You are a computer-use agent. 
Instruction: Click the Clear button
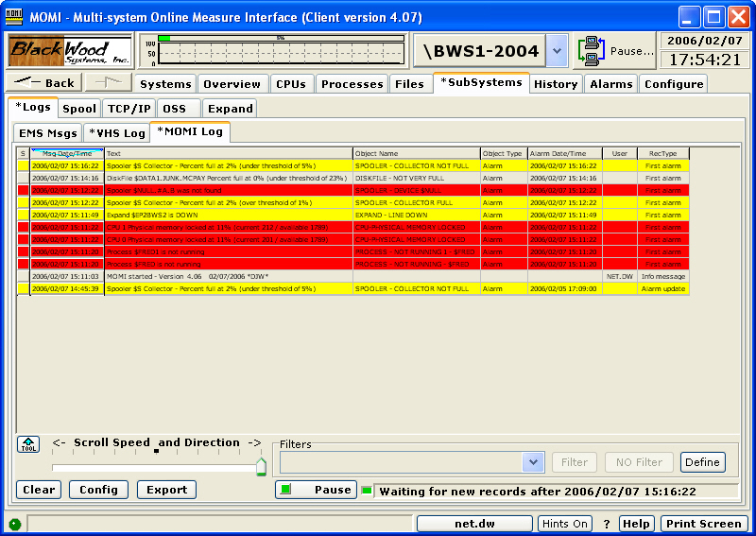click(39, 490)
